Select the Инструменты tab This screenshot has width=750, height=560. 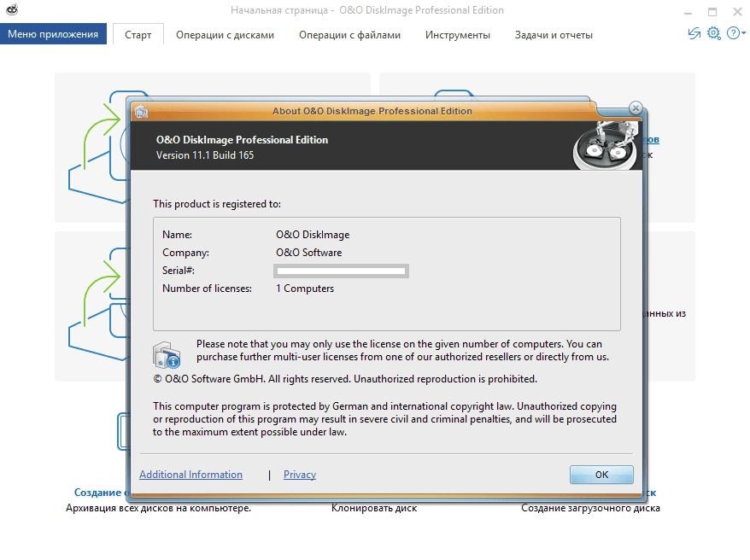[458, 35]
